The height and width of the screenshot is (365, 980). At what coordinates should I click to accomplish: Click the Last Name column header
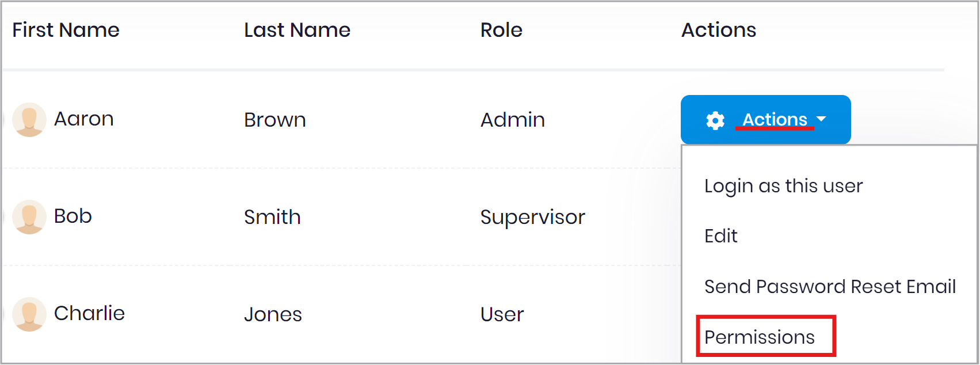point(297,30)
